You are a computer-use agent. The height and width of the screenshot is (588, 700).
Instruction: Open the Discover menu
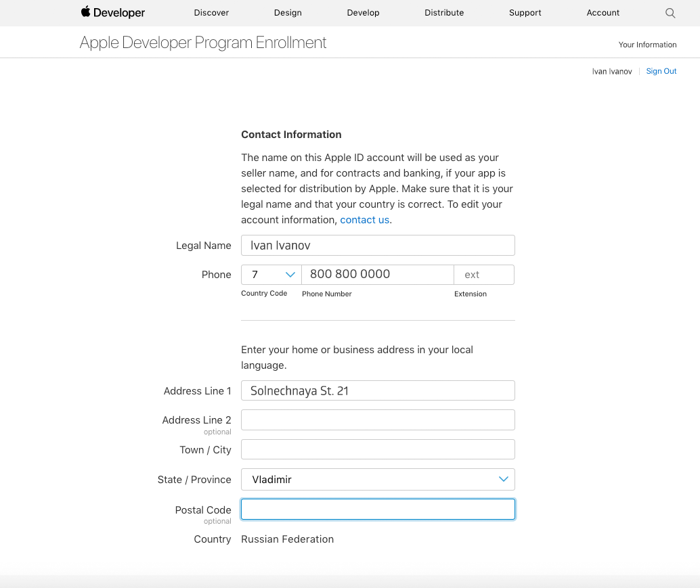pyautogui.click(x=211, y=13)
